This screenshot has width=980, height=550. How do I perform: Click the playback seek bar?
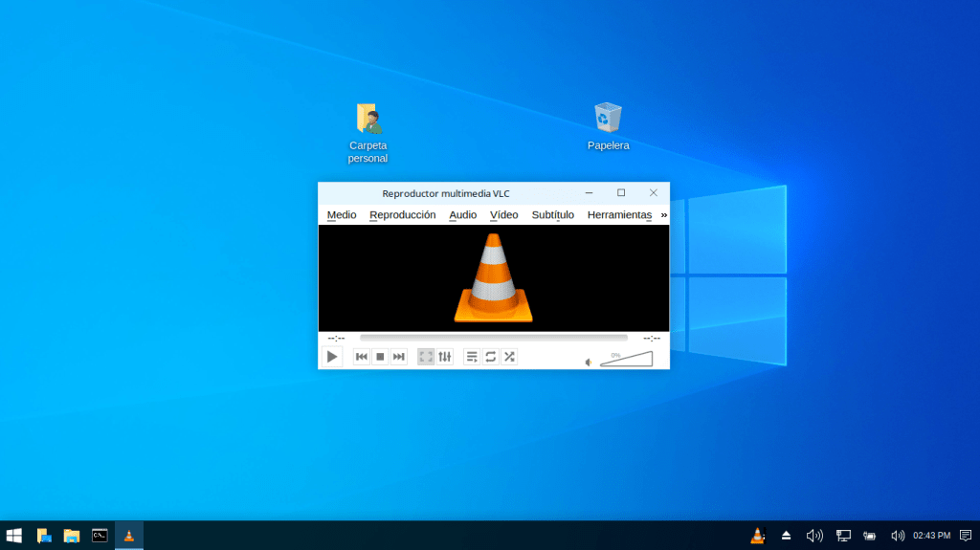[493, 338]
